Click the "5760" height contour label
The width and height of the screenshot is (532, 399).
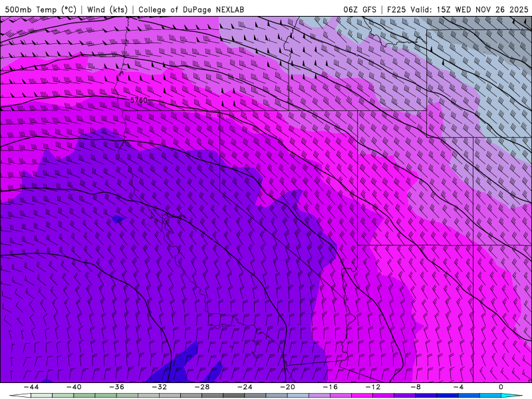pos(139,100)
